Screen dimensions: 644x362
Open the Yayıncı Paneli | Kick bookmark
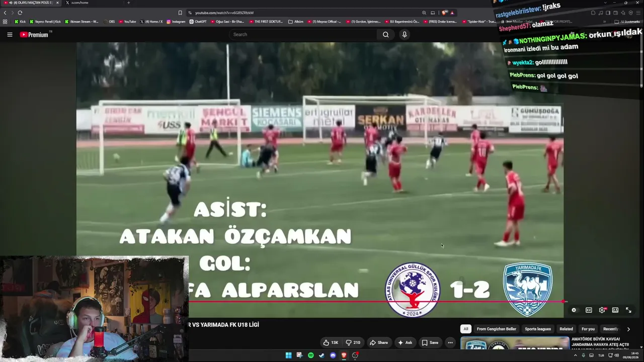tap(45, 22)
